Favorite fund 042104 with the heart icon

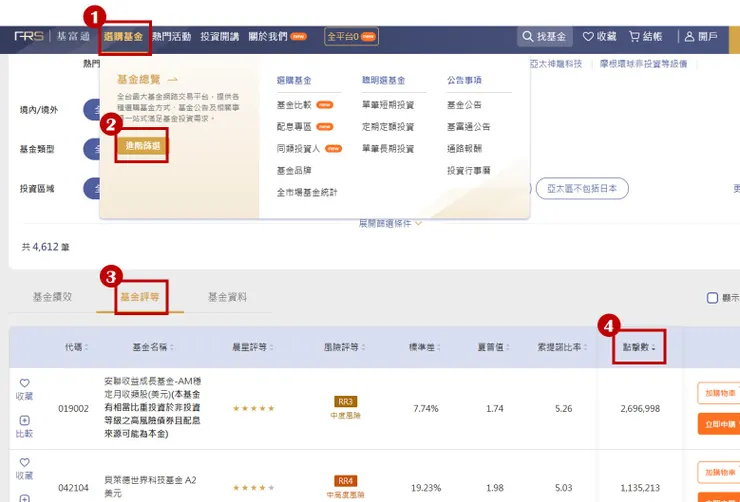(x=25, y=462)
